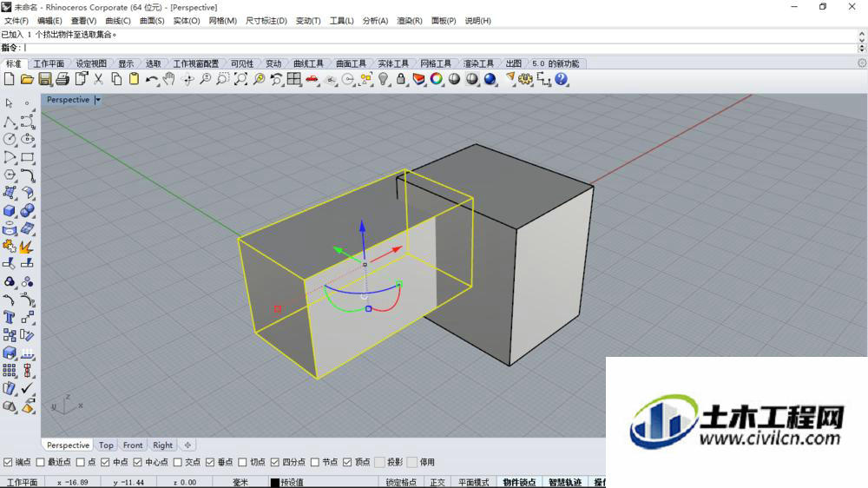Select the Pan hand tool
868x488 pixels.
169,79
